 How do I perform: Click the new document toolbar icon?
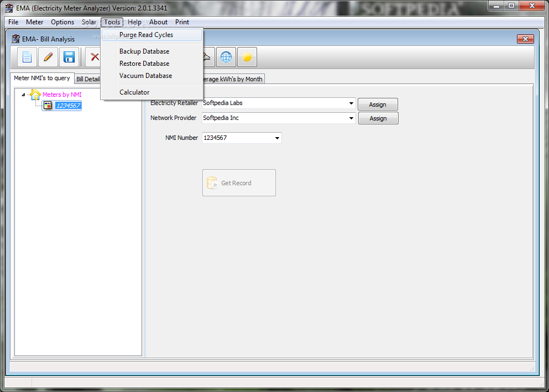pos(27,57)
